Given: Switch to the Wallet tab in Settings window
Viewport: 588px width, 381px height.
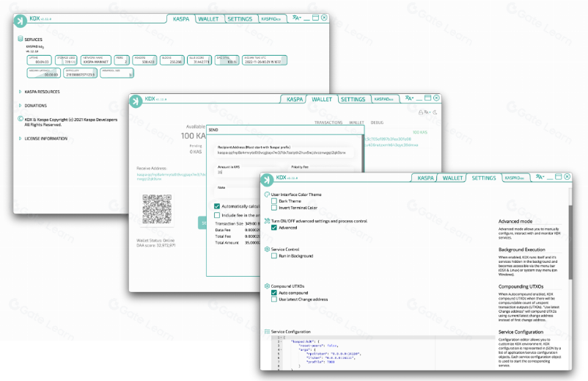Looking at the screenshot, I should [453, 178].
